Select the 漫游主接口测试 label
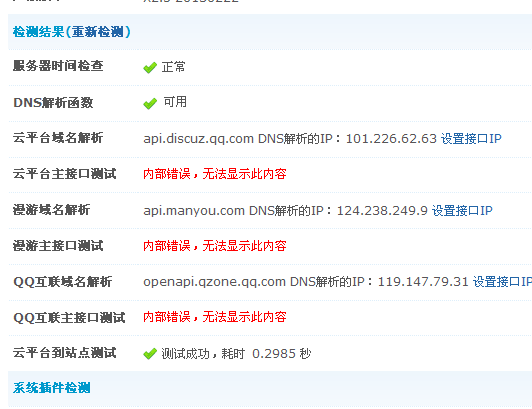 tap(58, 246)
